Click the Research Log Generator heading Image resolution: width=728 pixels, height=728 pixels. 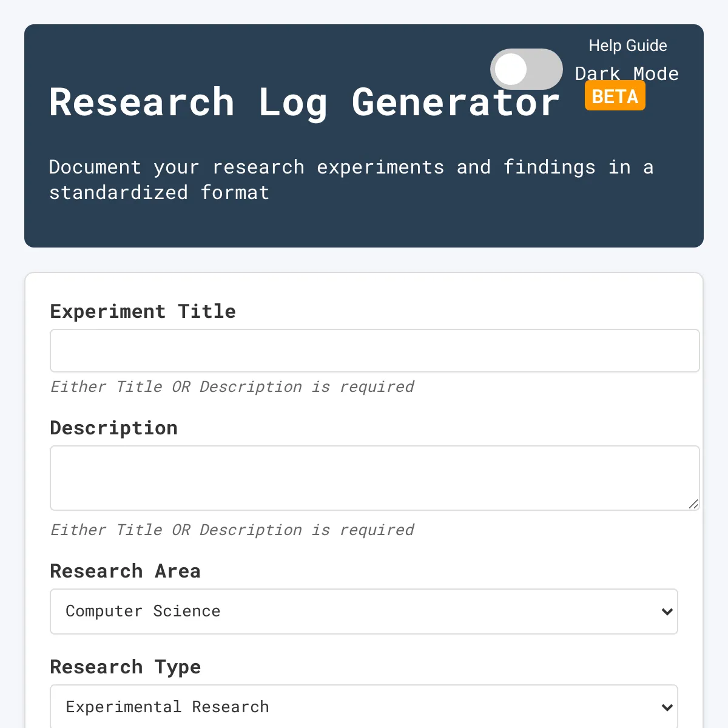[303, 102]
